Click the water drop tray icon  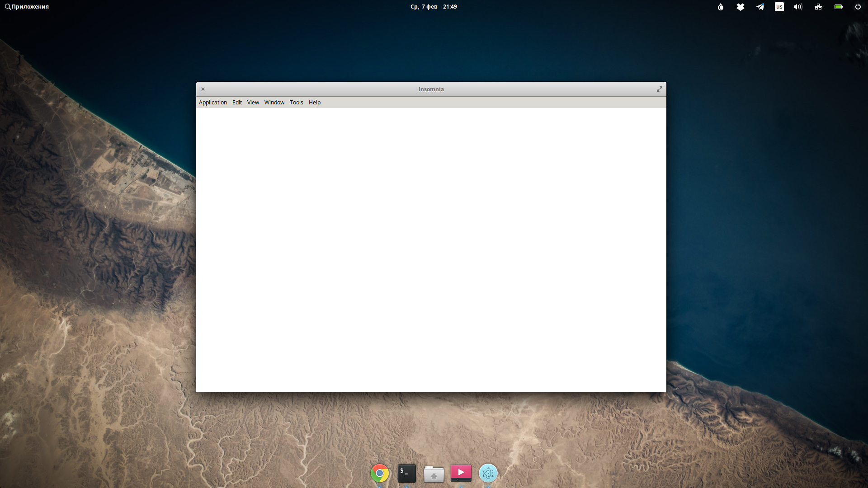coord(721,7)
